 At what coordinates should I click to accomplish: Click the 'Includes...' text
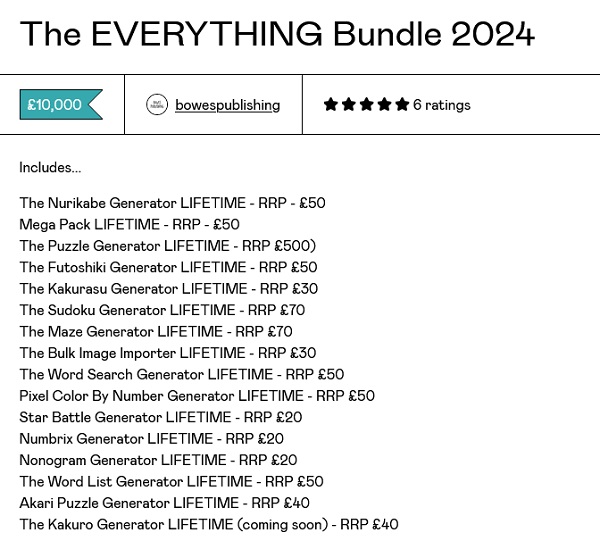coord(50,167)
